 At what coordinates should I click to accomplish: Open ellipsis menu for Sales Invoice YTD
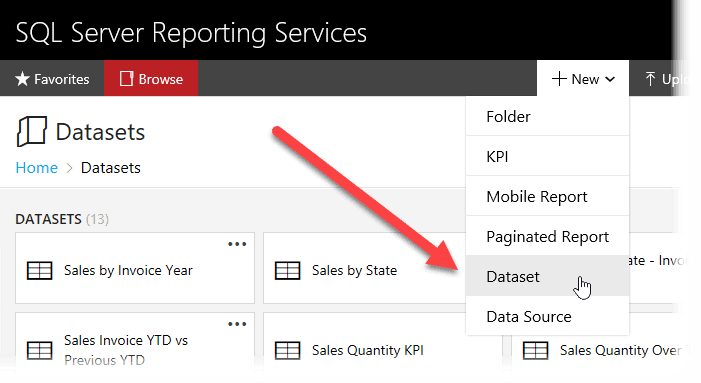(x=237, y=324)
